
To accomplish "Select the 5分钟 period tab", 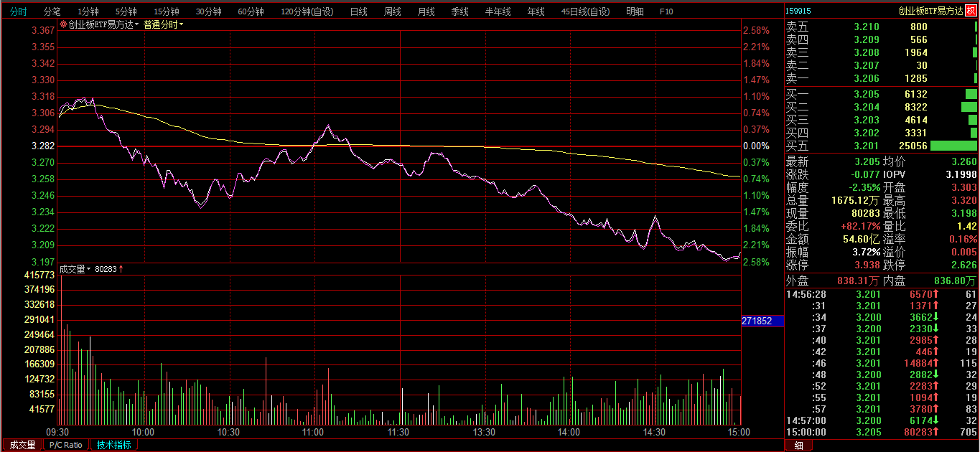I will (126, 11).
